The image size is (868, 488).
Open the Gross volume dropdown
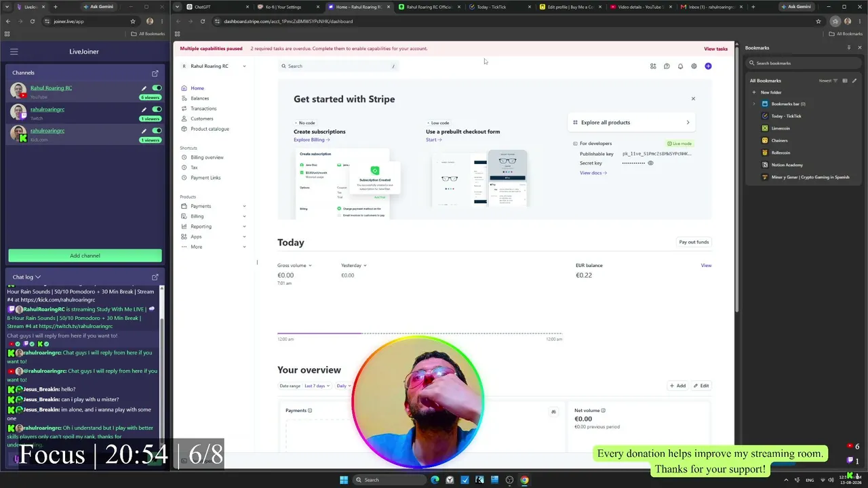tap(294, 266)
